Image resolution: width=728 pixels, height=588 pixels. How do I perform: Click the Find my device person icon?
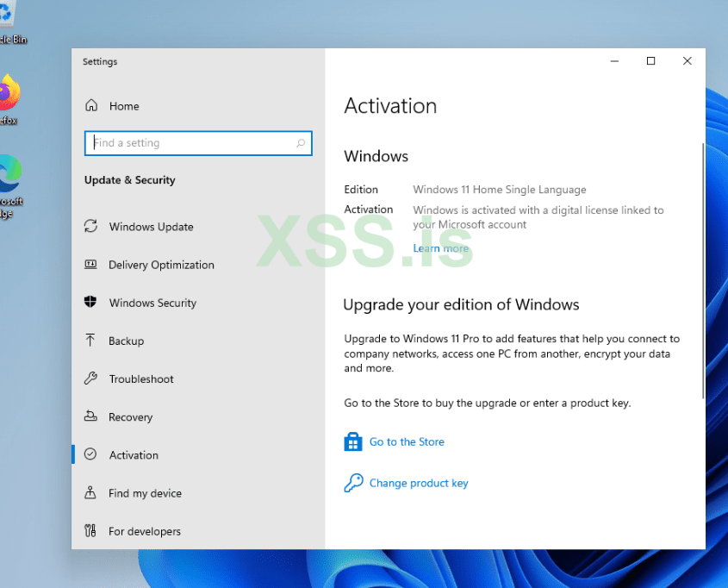click(x=90, y=492)
